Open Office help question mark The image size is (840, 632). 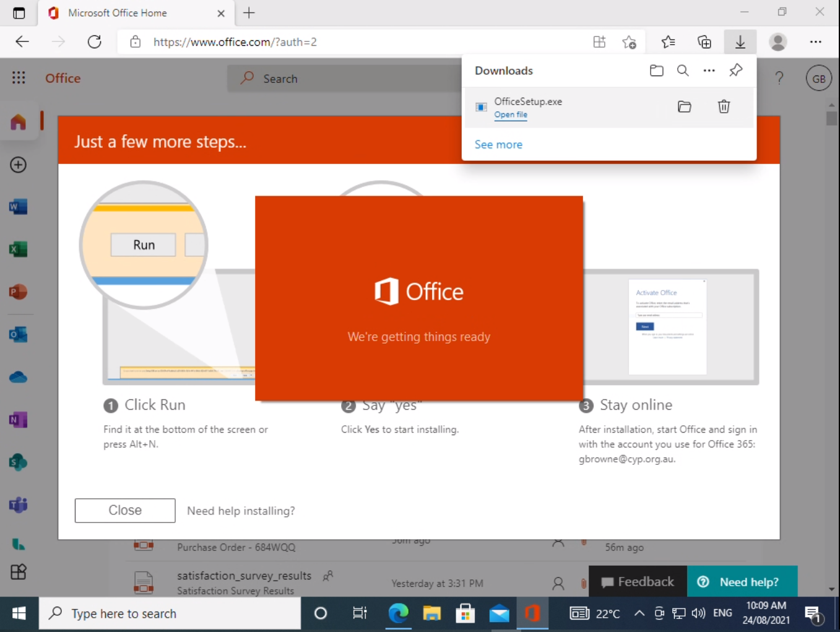pyautogui.click(x=779, y=78)
